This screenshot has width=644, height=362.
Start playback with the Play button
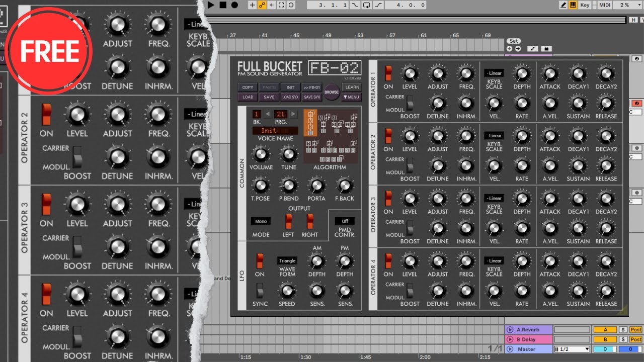tap(211, 5)
